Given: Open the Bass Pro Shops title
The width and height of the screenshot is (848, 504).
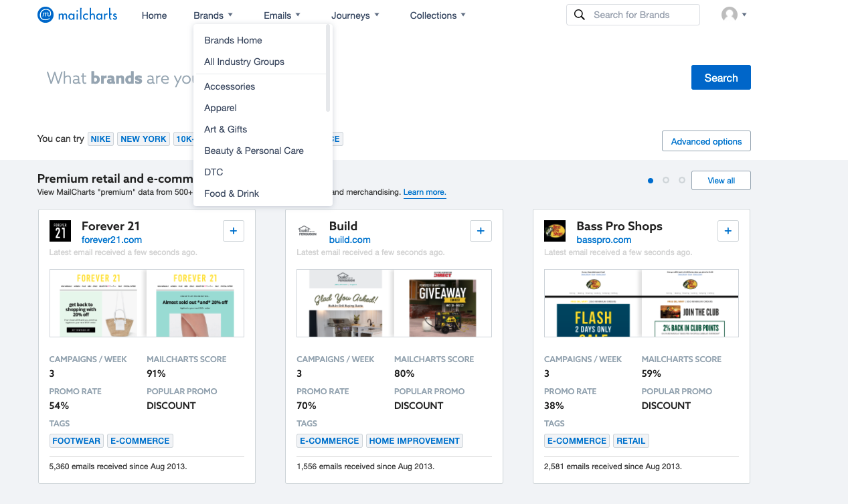Looking at the screenshot, I should coord(619,226).
